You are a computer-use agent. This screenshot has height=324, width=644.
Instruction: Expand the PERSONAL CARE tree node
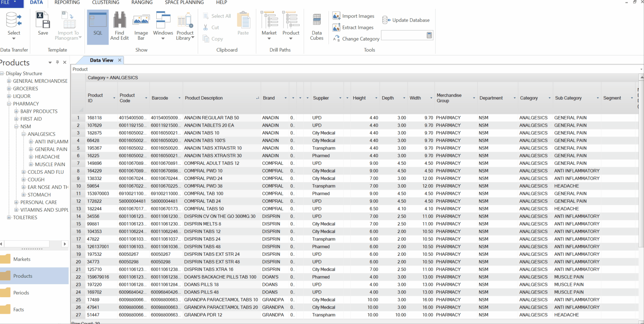point(16,202)
